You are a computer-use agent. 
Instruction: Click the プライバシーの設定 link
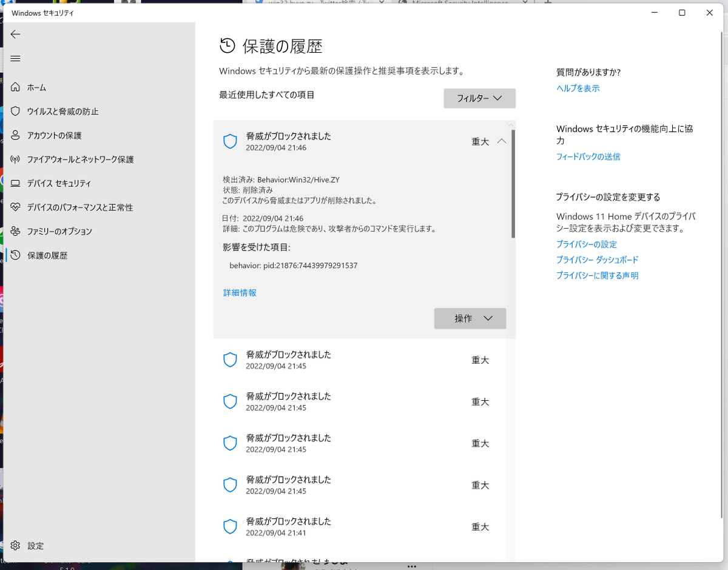click(586, 244)
